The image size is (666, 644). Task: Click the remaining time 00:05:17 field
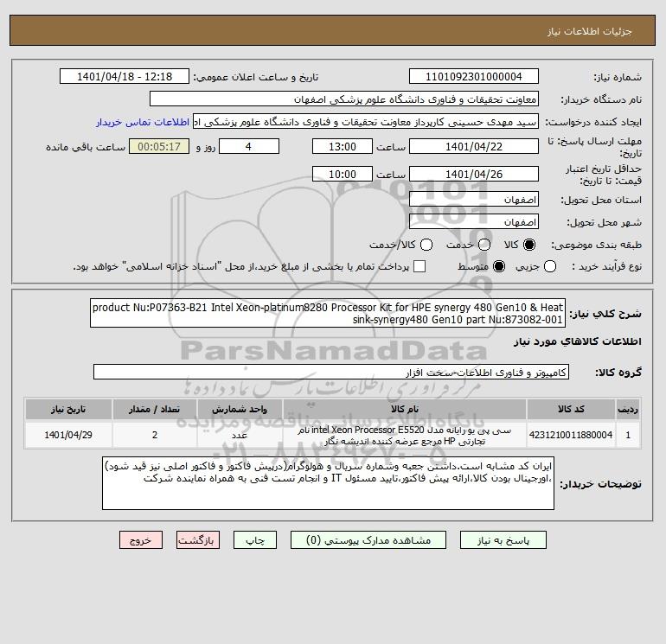pyautogui.click(x=159, y=146)
